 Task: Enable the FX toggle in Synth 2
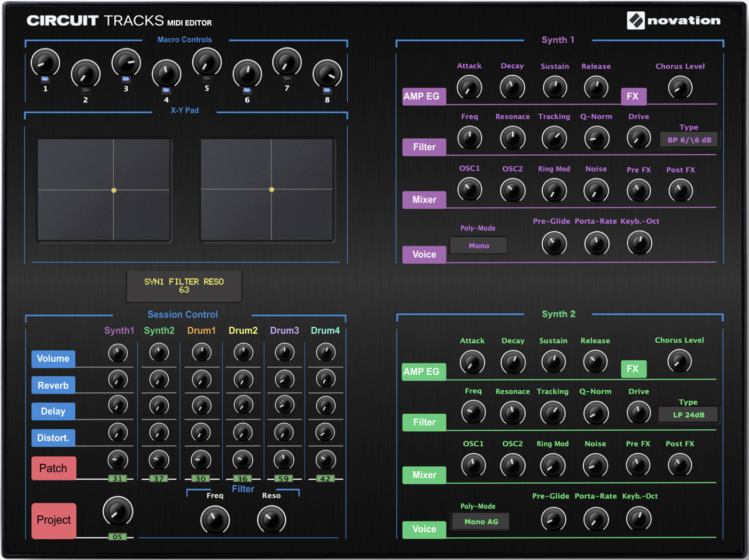634,369
